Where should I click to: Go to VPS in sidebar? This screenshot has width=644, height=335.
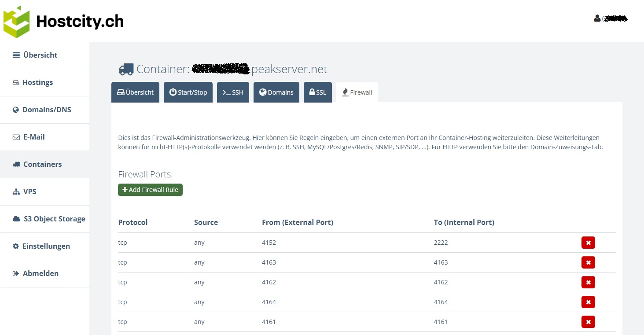[29, 191]
